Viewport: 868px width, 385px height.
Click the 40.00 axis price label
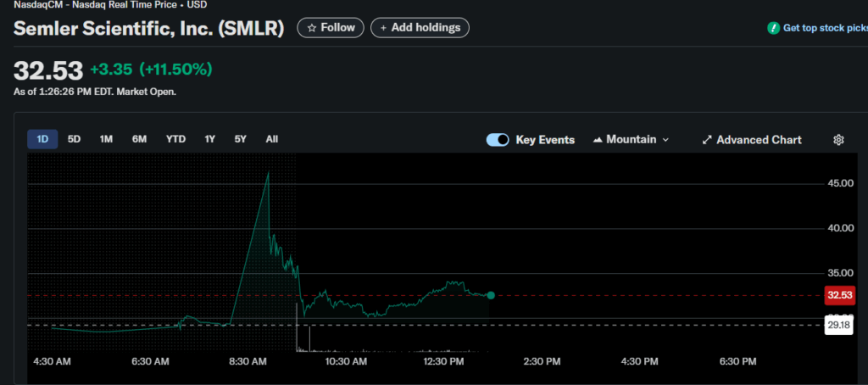click(x=839, y=228)
